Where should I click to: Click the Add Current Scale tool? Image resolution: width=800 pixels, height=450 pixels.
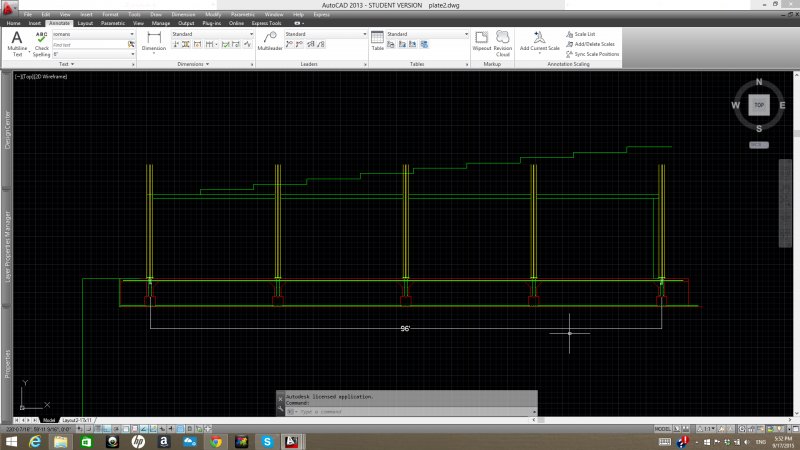(539, 41)
